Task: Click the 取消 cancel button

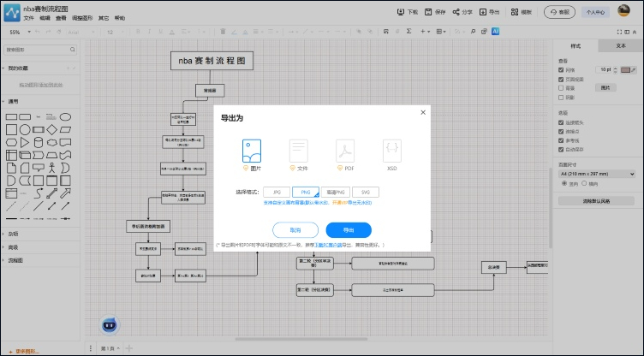Action: coord(295,230)
